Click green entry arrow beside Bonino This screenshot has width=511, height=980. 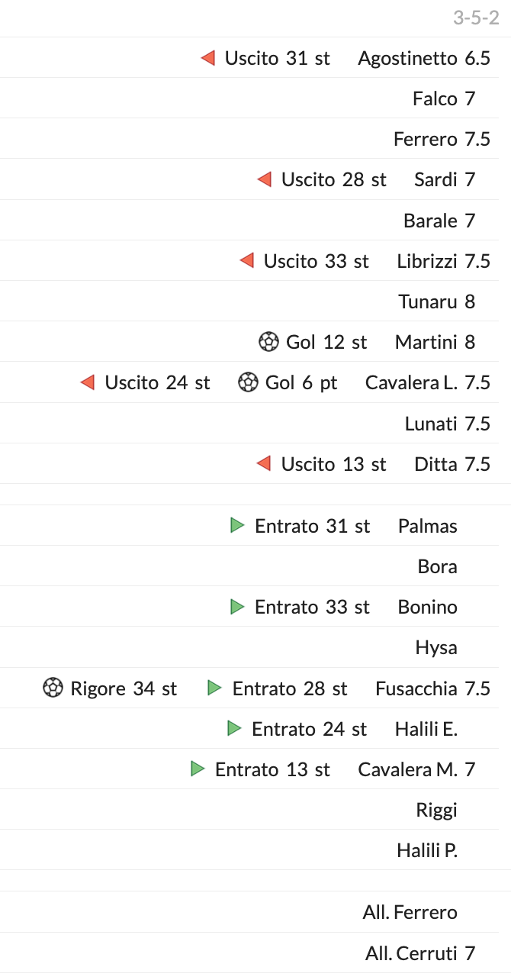coord(237,607)
